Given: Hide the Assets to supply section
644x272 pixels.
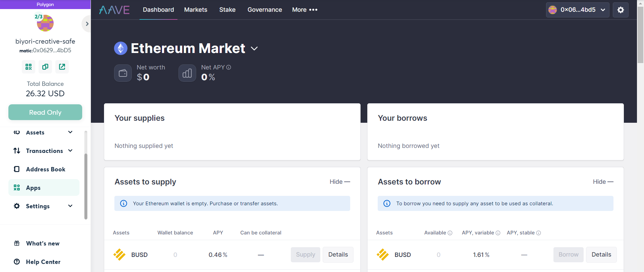Looking at the screenshot, I should tap(340, 182).
